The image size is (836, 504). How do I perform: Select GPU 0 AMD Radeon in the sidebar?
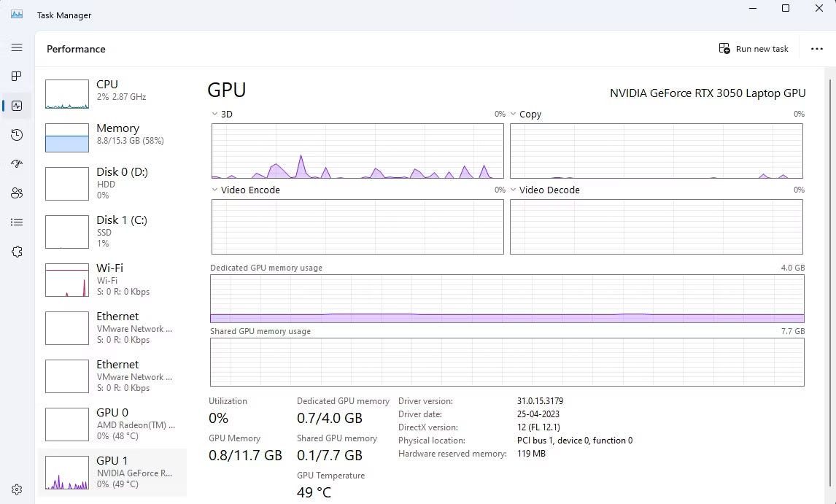113,424
